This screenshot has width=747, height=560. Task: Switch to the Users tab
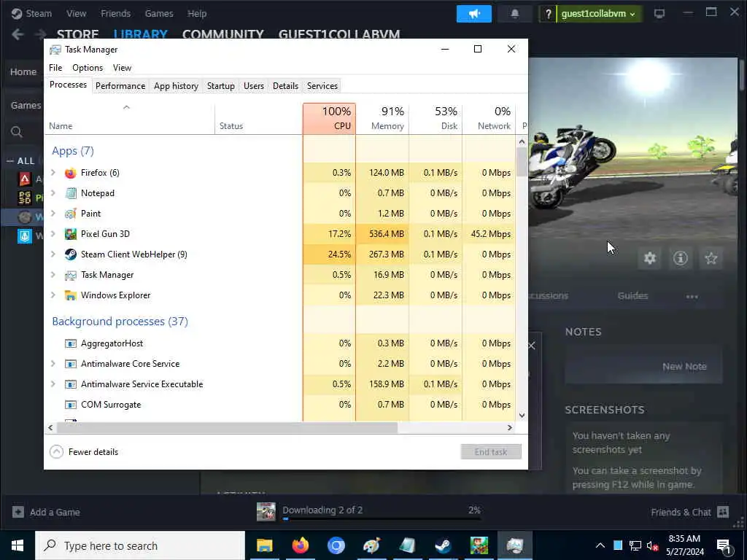click(x=253, y=86)
